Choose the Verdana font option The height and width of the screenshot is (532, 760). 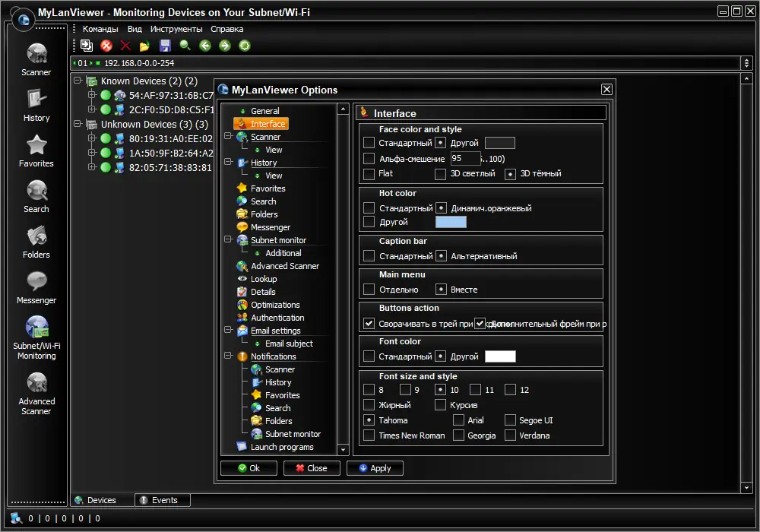511,435
